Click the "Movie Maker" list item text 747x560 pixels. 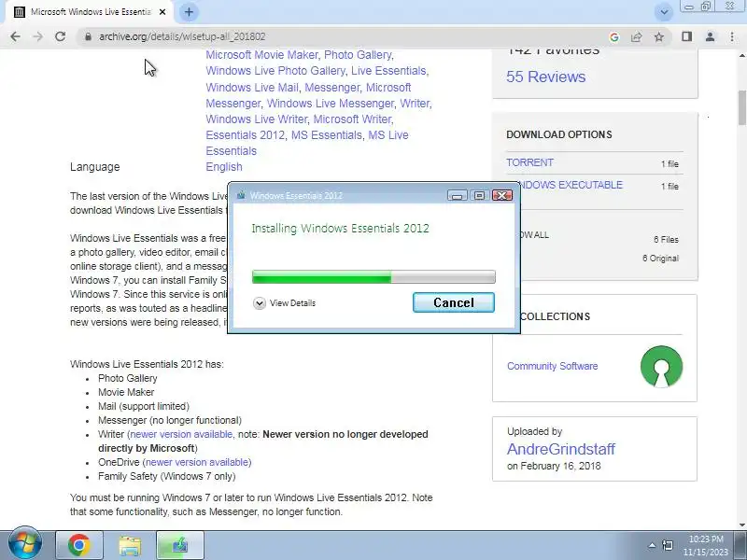(x=126, y=392)
